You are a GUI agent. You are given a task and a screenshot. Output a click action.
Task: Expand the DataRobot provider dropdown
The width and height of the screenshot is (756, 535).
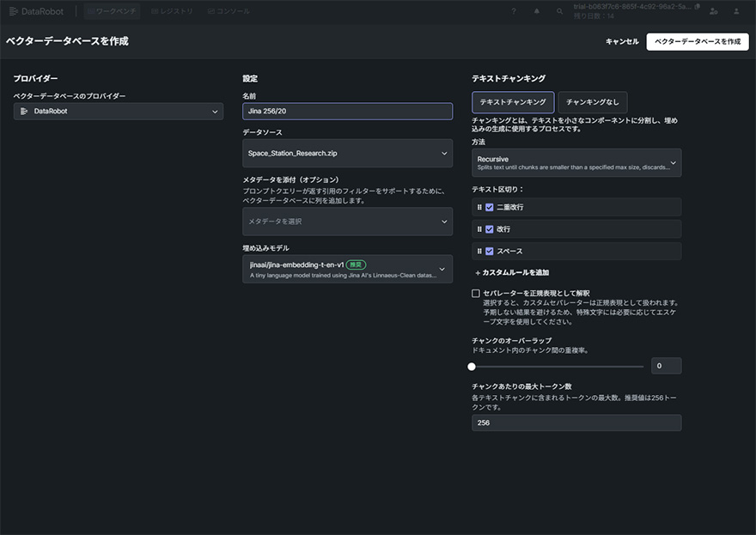118,111
